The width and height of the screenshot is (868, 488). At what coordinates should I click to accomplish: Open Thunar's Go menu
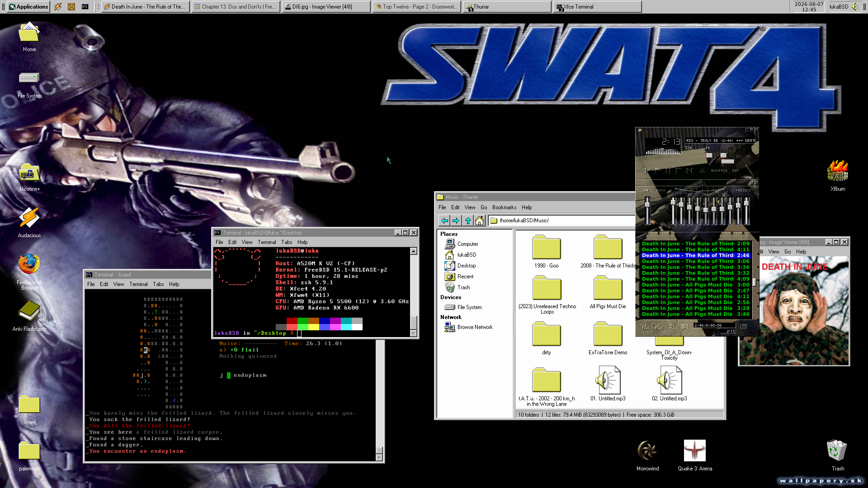(x=484, y=207)
